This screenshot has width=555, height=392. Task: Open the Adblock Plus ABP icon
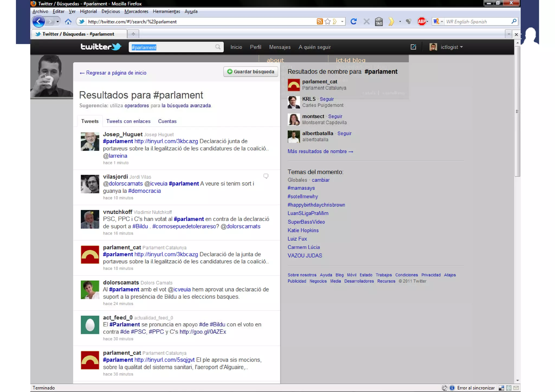[421, 22]
